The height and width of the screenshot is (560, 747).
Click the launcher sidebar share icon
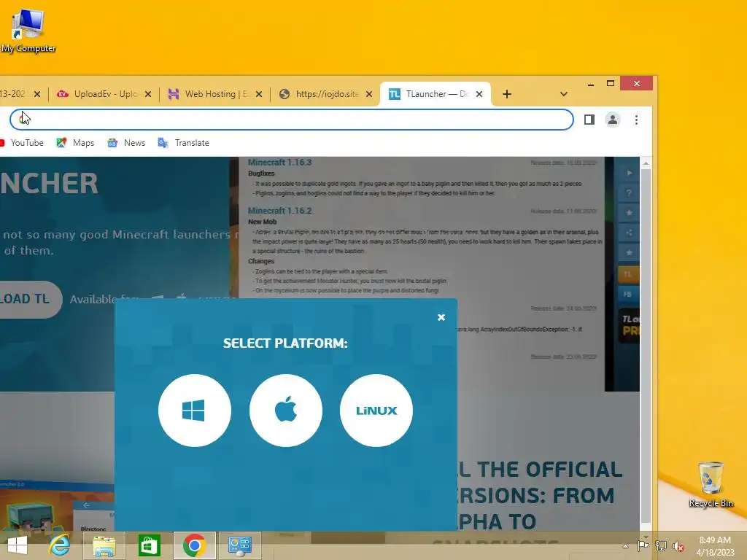pos(629,233)
